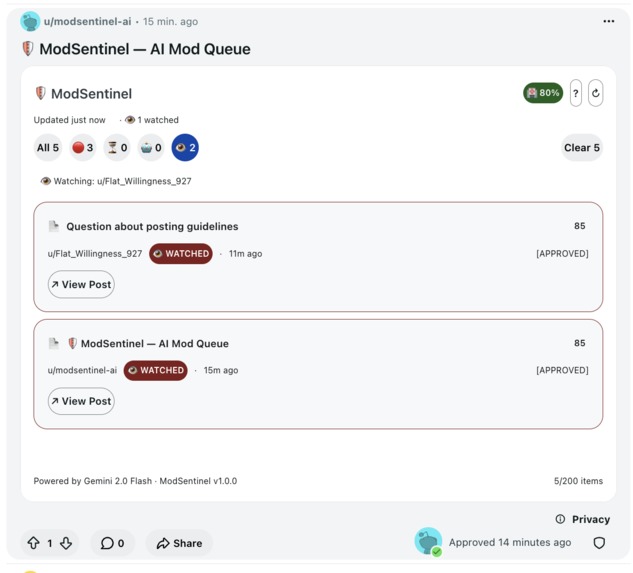The image size is (633, 573).
Task: Click shield icon beside ModSentinel panel heading
Action: [x=40, y=93]
